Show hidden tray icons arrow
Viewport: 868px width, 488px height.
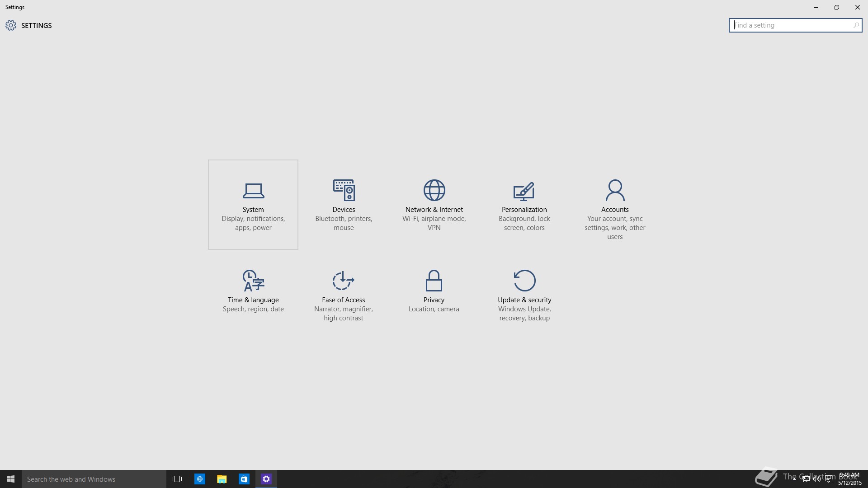794,479
